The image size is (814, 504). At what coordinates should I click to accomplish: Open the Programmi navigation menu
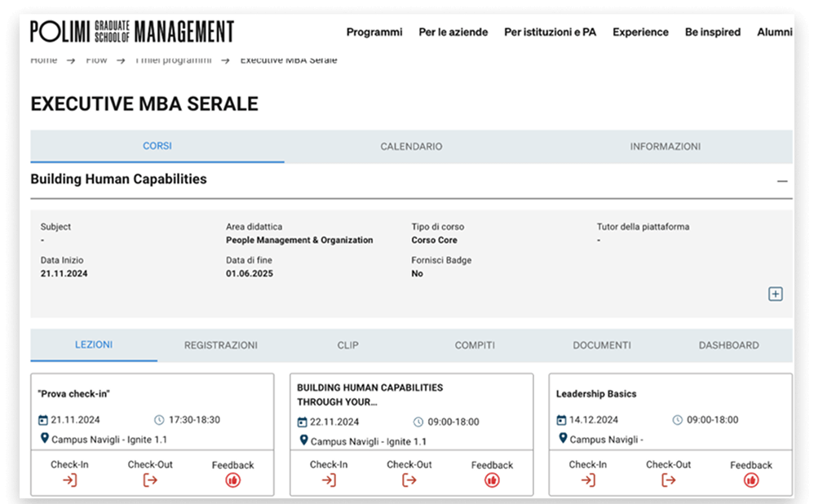[x=374, y=33]
